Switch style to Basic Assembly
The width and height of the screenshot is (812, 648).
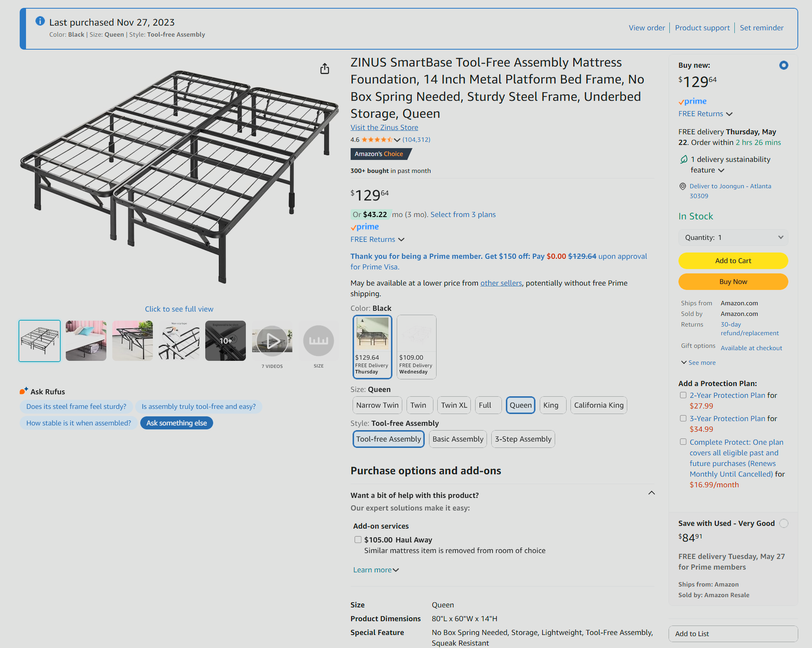(x=458, y=439)
